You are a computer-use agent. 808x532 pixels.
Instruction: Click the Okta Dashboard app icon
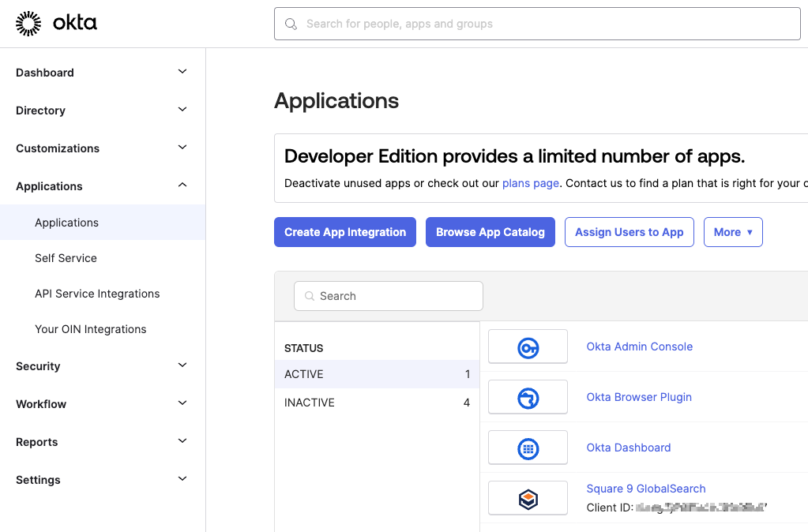coord(528,448)
